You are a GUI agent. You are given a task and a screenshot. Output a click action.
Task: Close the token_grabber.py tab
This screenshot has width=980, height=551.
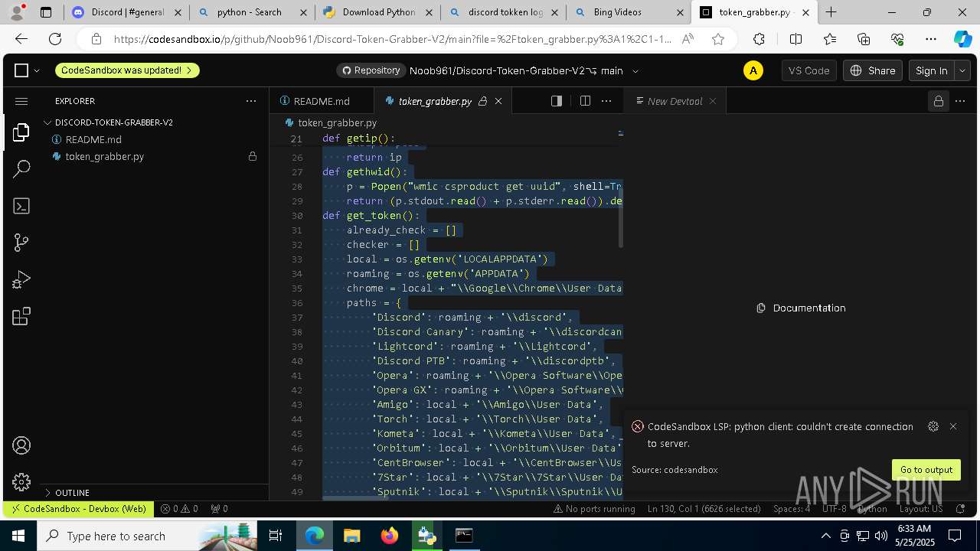(498, 101)
